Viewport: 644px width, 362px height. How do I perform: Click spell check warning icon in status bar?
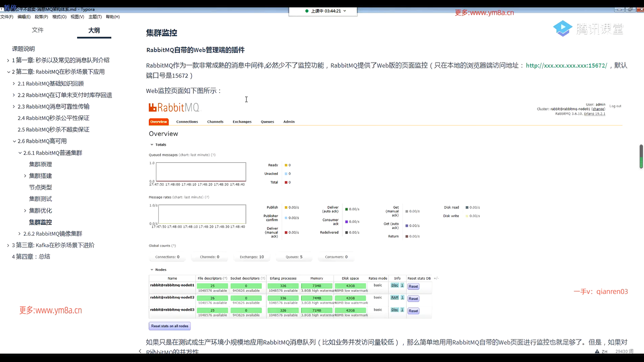[x=597, y=351]
